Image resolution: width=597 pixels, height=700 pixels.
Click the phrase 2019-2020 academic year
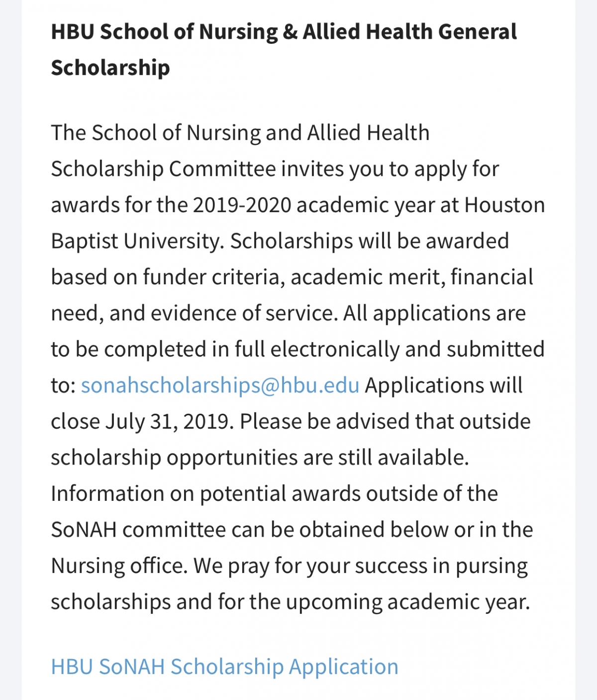click(314, 205)
